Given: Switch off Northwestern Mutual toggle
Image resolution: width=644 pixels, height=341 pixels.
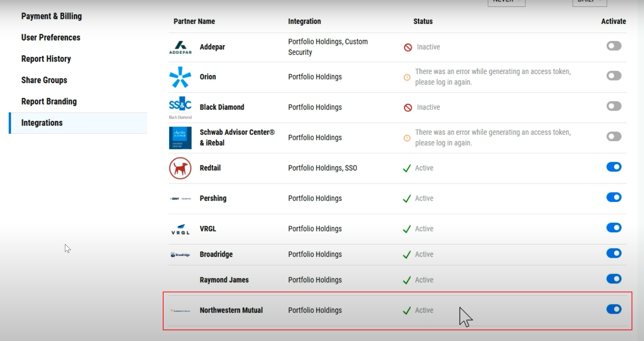Looking at the screenshot, I should click(614, 309).
